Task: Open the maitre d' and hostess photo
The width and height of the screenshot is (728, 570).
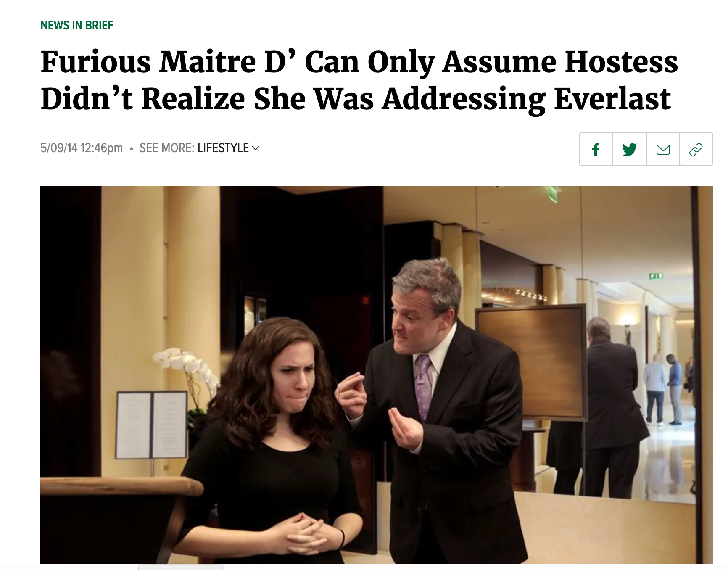Action: [376, 375]
